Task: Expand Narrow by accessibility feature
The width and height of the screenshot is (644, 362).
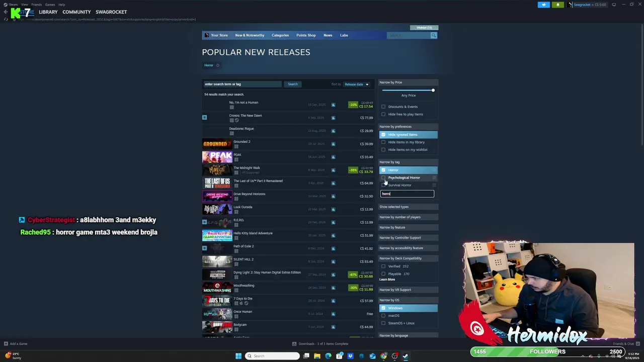Action: [x=408, y=248]
